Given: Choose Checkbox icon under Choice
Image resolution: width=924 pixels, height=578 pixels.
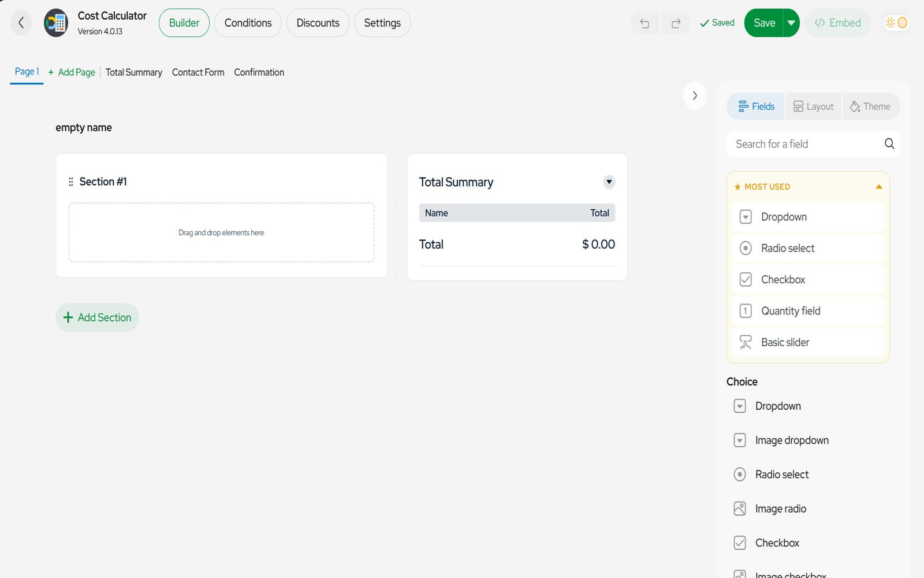Looking at the screenshot, I should click(740, 543).
